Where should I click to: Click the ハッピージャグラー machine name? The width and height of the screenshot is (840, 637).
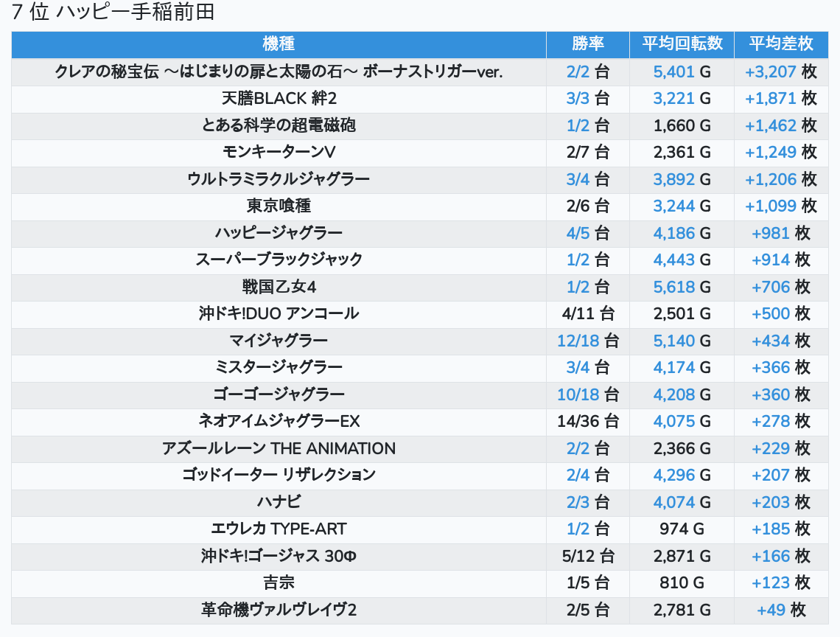[279, 234]
